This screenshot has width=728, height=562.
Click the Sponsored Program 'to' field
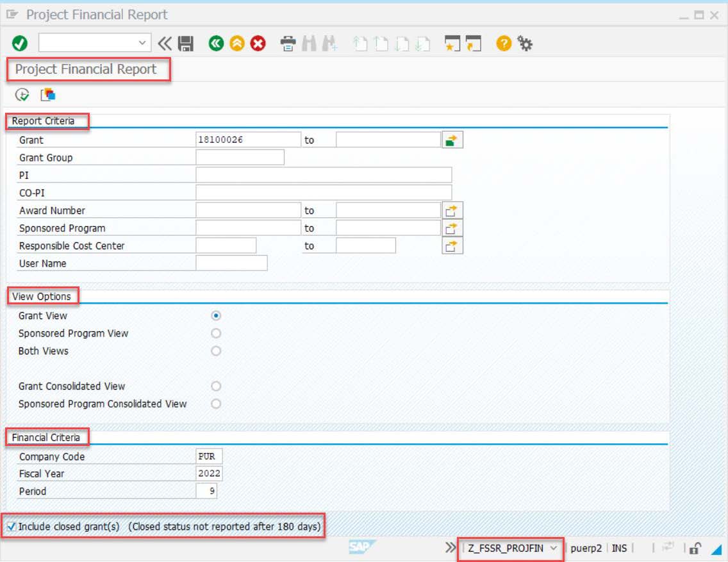click(388, 228)
